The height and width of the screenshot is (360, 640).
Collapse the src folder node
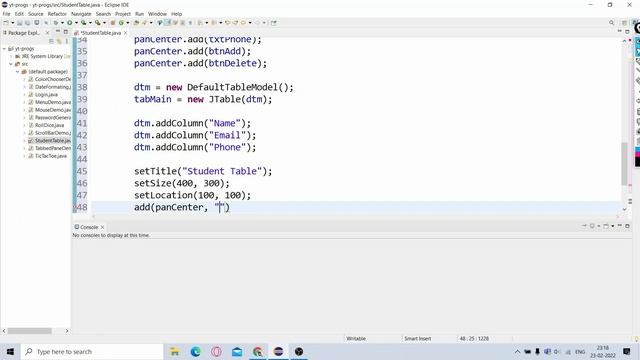point(11,64)
